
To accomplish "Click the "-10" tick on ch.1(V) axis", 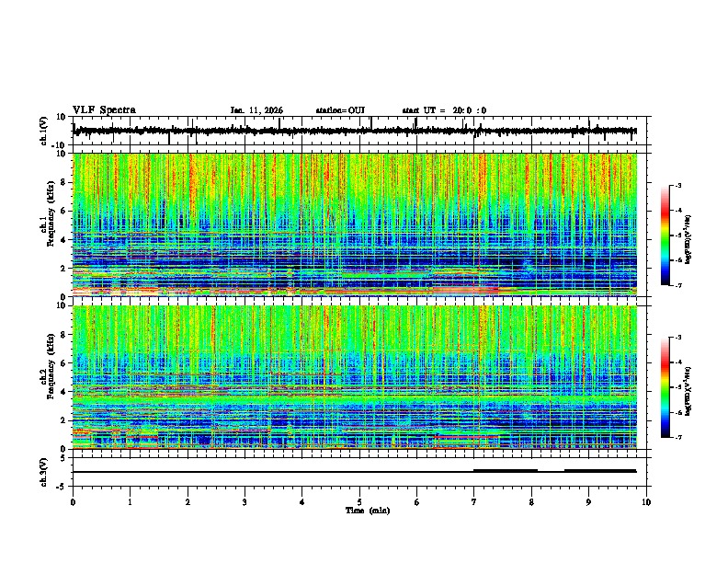I will (x=60, y=145).
